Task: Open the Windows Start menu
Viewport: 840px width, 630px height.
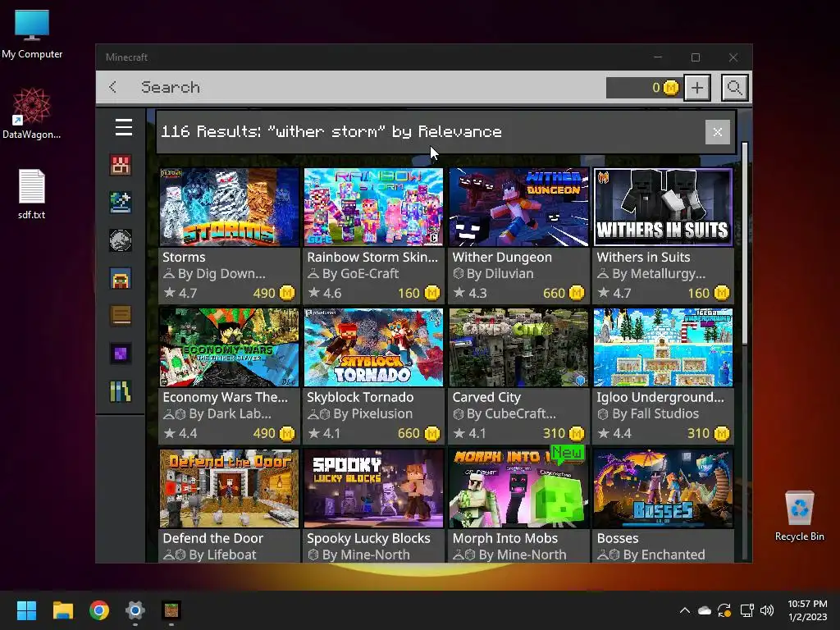Action: [26, 610]
